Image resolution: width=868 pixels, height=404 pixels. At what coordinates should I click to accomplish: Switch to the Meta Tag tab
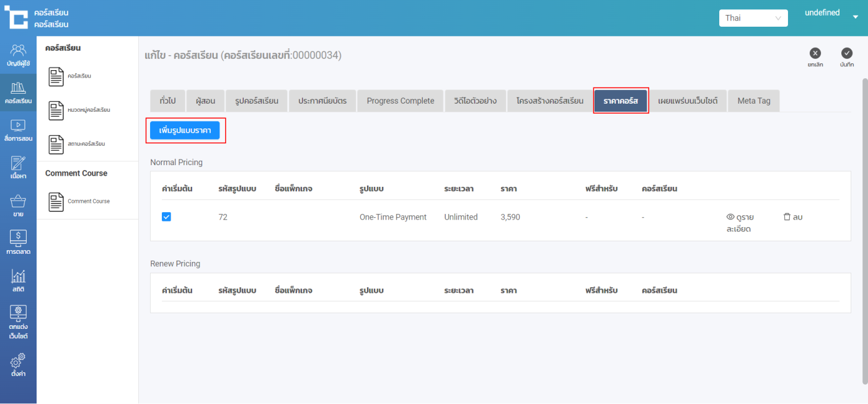753,101
